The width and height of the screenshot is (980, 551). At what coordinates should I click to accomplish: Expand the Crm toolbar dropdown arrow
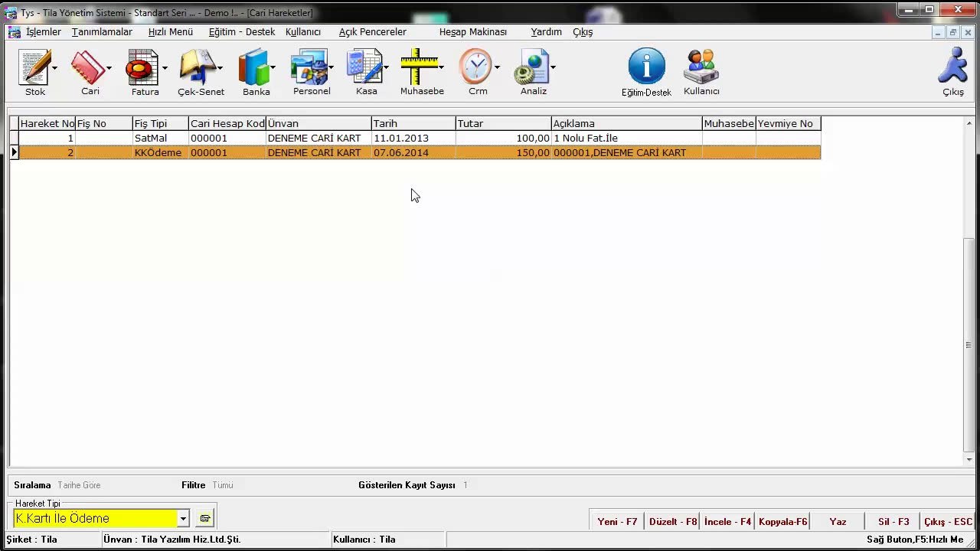(x=497, y=68)
